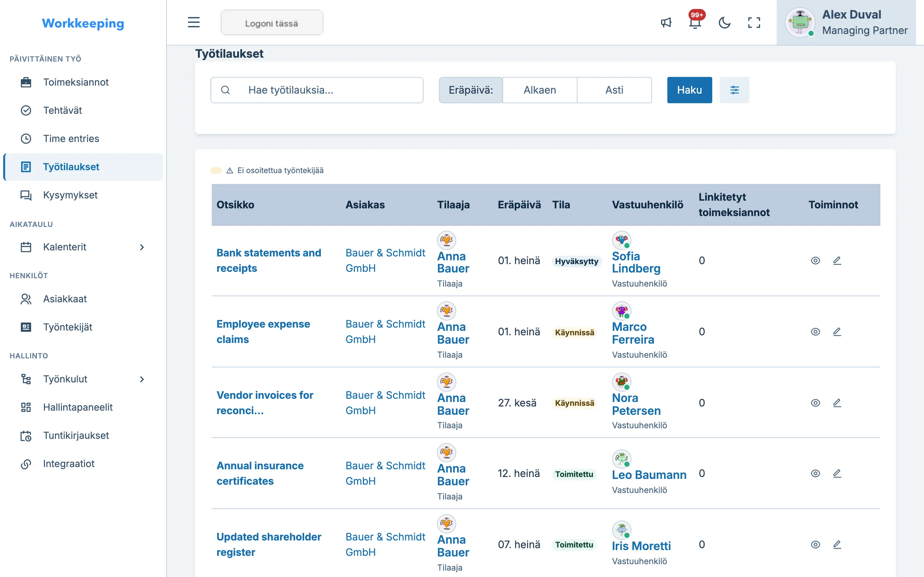The width and height of the screenshot is (924, 577).
Task: Focus the Hae työtilauksia search field
Action: click(317, 90)
